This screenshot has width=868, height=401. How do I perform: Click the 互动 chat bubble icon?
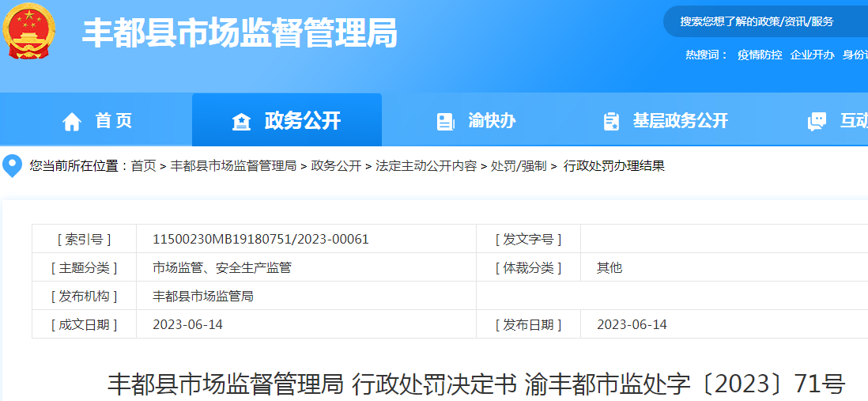[817, 121]
